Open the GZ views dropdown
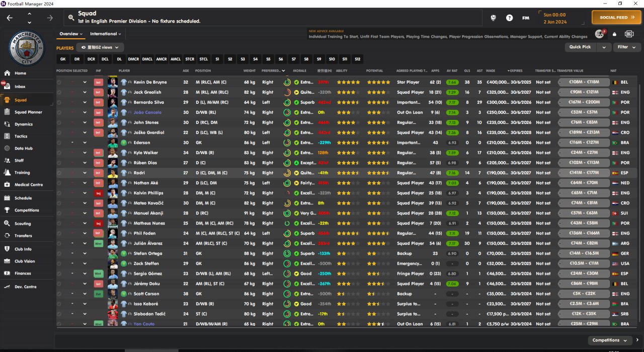The width and height of the screenshot is (644, 352). (x=100, y=47)
